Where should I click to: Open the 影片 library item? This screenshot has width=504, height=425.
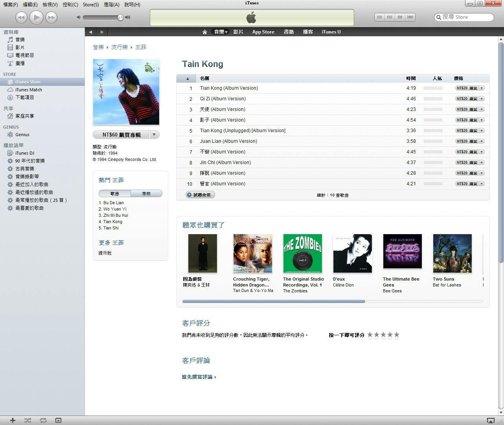[20, 48]
